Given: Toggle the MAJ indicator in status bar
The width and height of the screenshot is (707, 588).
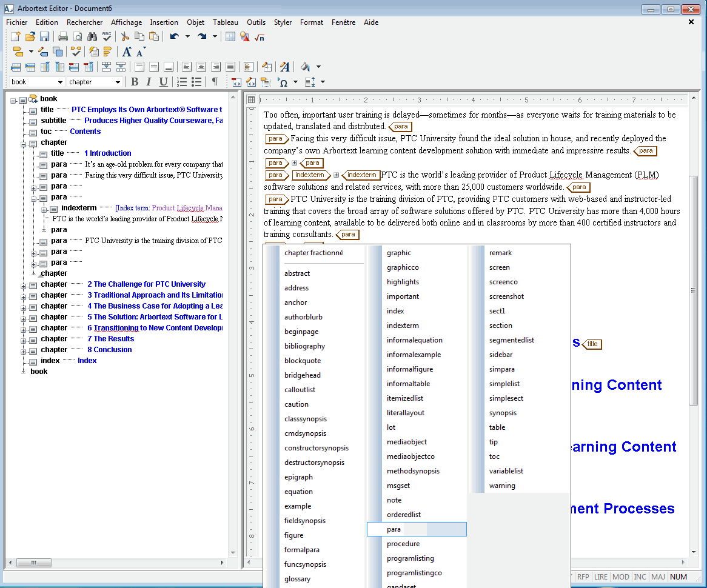Looking at the screenshot, I should coord(658,576).
